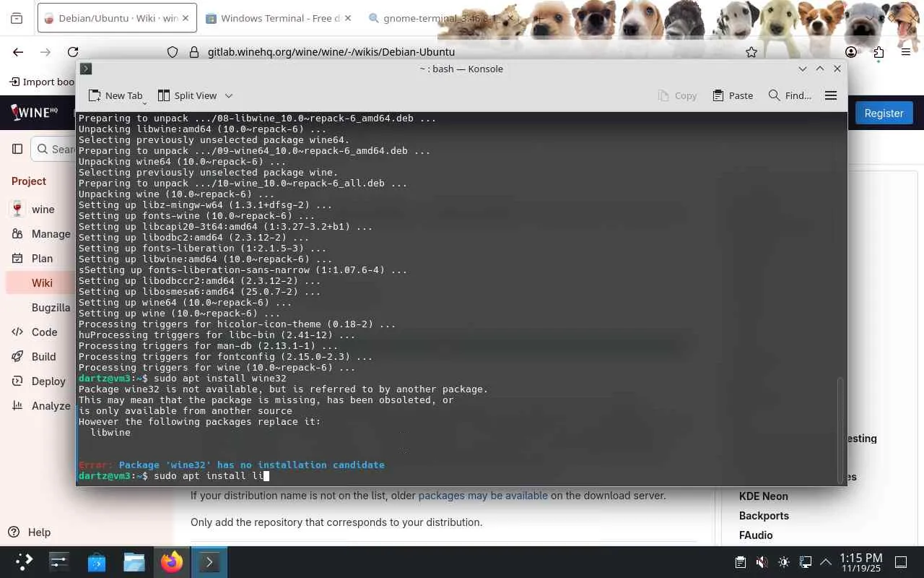Click the taskbar clock
Screen dimensions: 924x578
tap(861, 562)
